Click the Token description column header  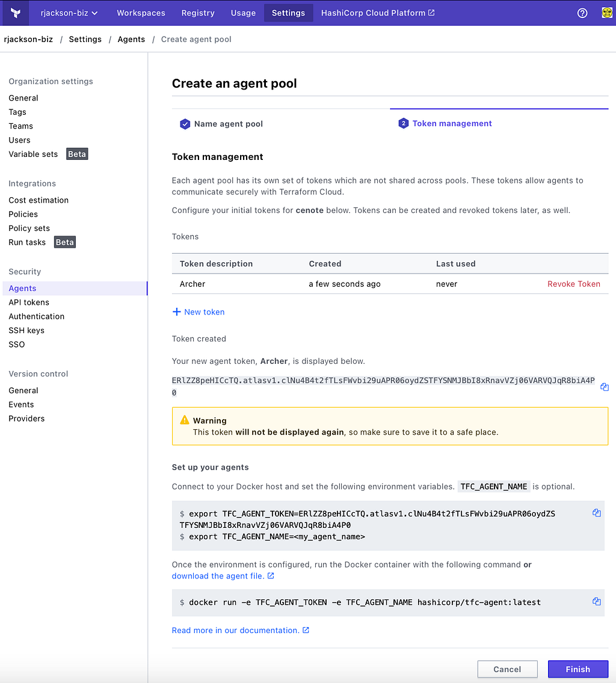(x=216, y=263)
